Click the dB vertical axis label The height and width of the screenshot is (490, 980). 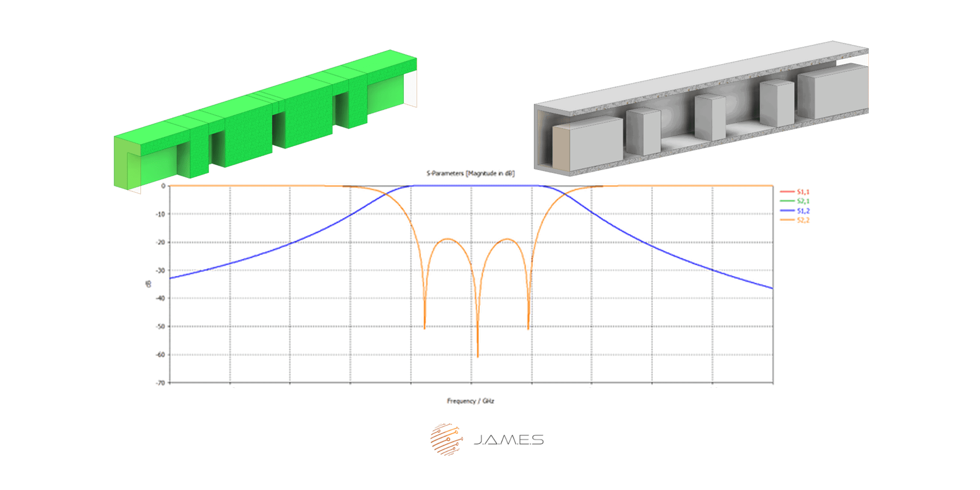coord(148,284)
